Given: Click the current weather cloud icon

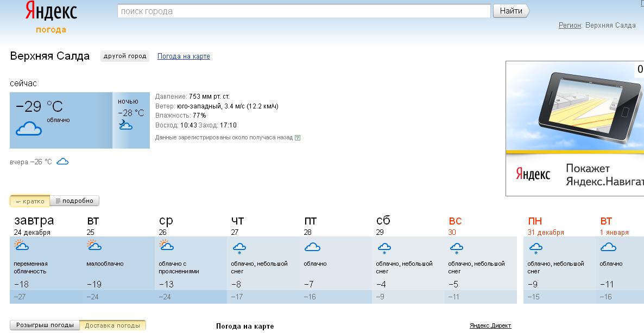Looking at the screenshot, I should [29, 129].
